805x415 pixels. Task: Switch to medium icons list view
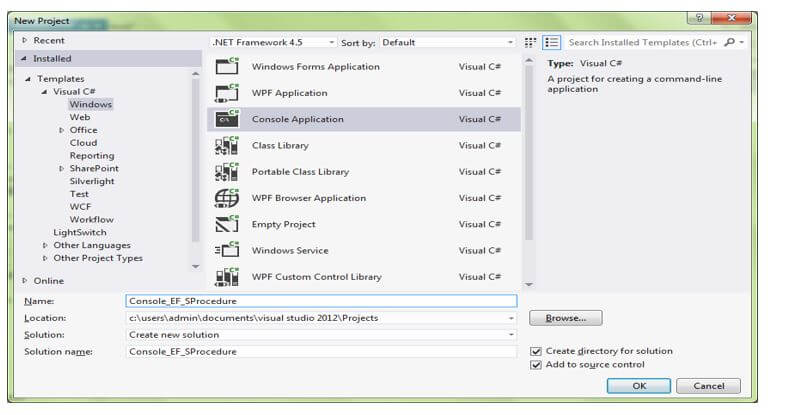point(552,43)
